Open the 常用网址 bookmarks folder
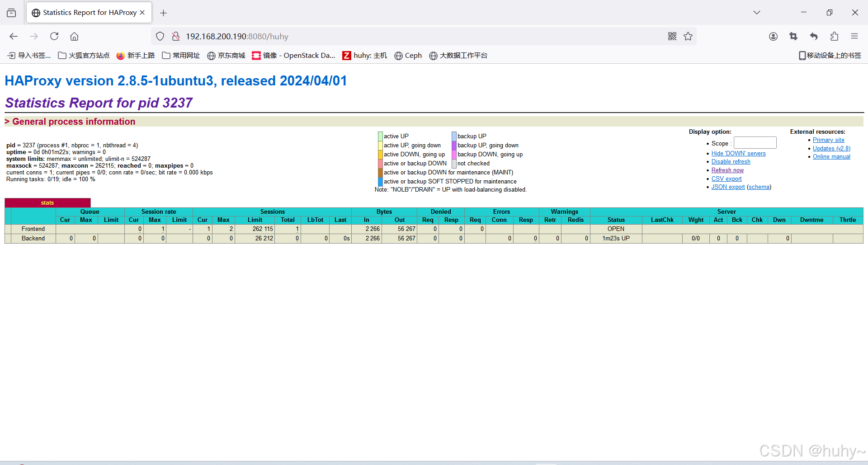 (x=181, y=55)
